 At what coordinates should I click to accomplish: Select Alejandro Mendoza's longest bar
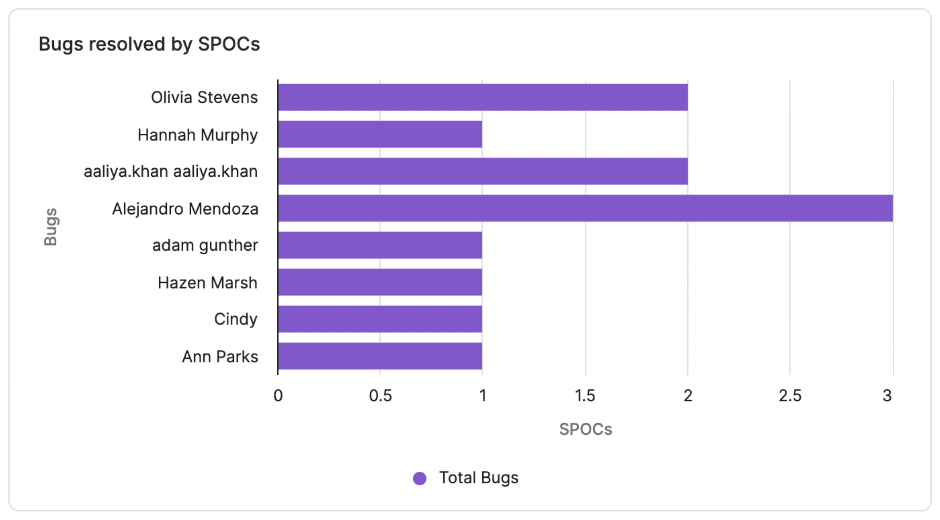pyautogui.click(x=585, y=208)
